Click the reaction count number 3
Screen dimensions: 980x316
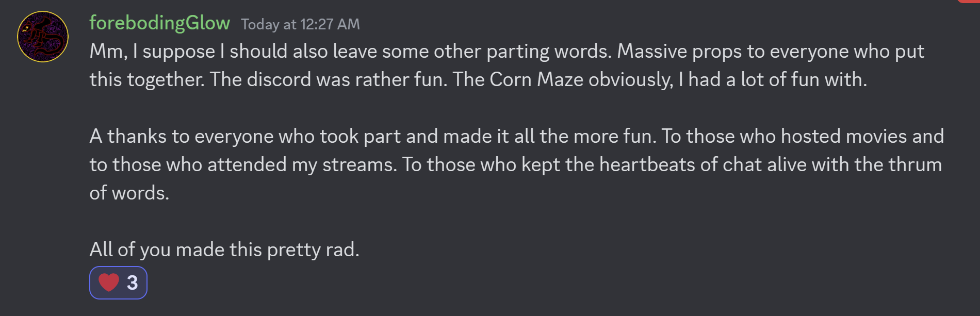point(132,282)
